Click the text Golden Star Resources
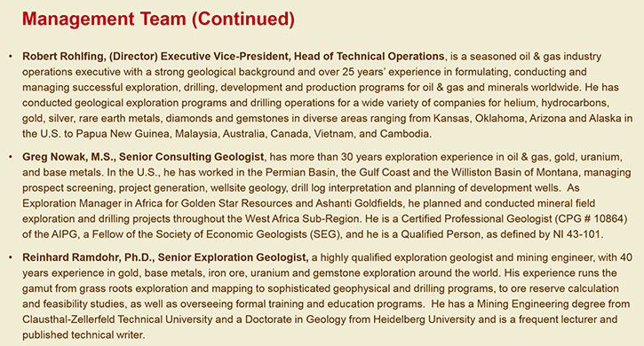Screen dimensions: 644x346 pyautogui.click(x=236, y=203)
